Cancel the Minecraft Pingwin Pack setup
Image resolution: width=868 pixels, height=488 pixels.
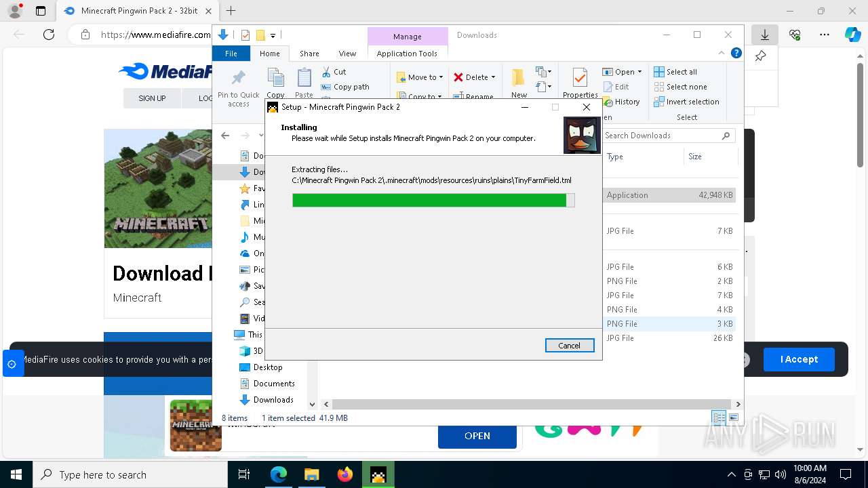pos(570,346)
